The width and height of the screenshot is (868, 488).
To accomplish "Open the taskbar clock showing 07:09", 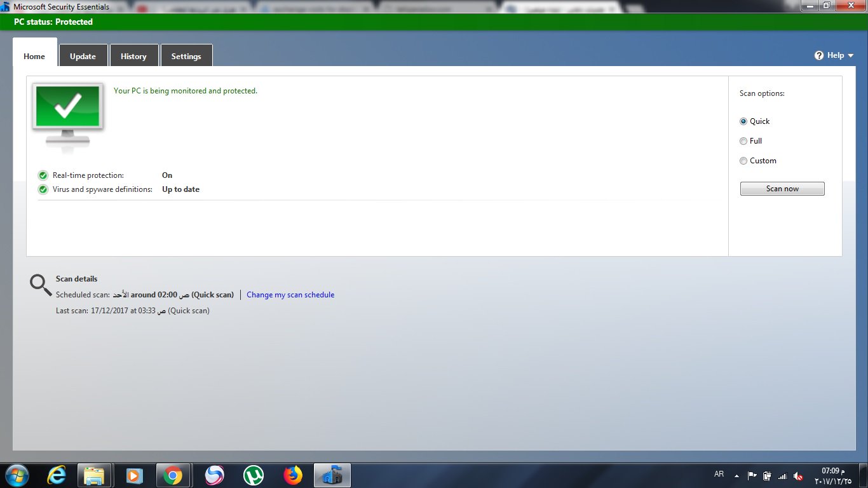I will pos(832,475).
